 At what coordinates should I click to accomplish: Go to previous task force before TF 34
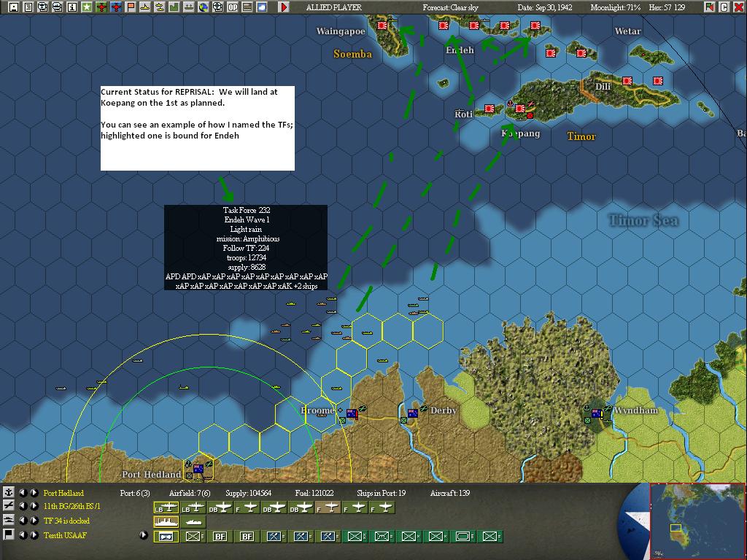pos(23,521)
